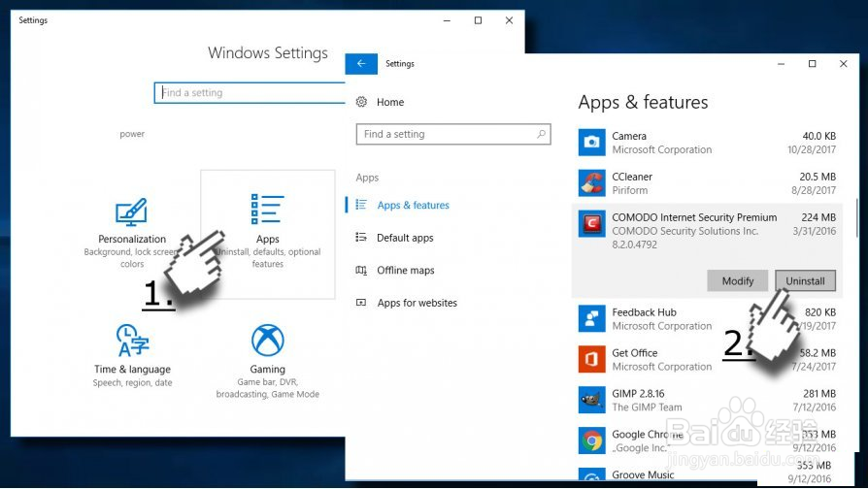Open the Time & language tile

click(x=132, y=356)
